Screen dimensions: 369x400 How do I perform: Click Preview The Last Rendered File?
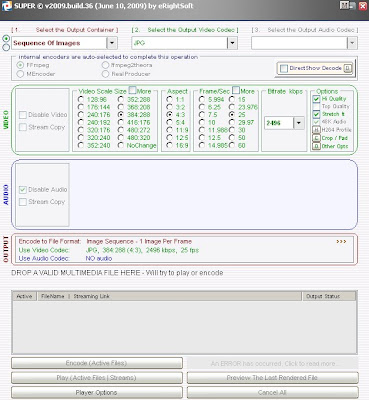[x=272, y=378]
